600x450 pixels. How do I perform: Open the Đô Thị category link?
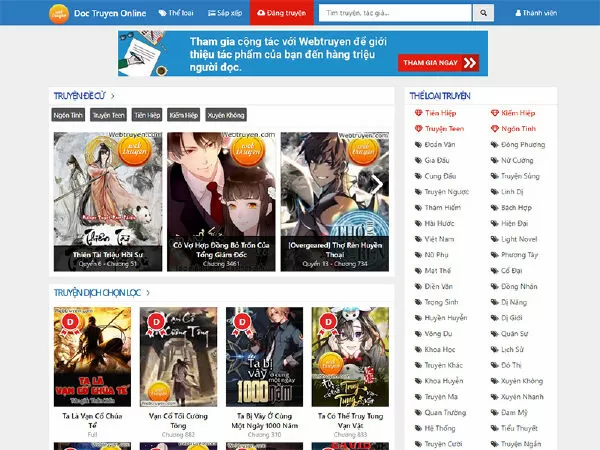(511, 365)
